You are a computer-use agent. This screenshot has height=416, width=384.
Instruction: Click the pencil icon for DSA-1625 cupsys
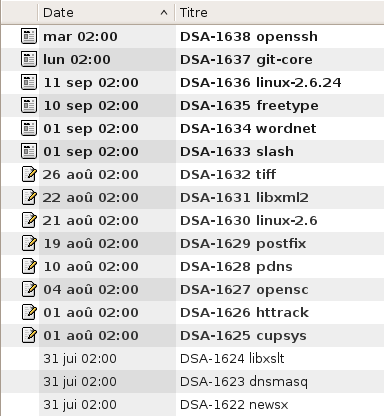click(x=29, y=335)
